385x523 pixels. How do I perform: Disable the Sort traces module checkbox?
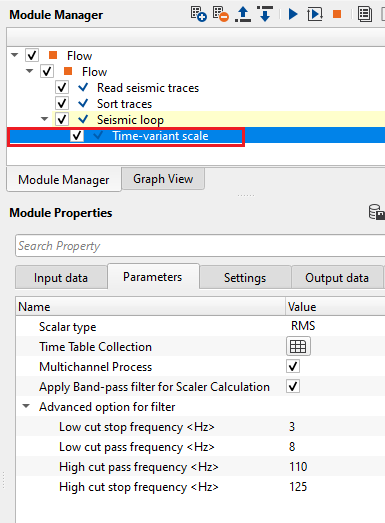pos(62,103)
